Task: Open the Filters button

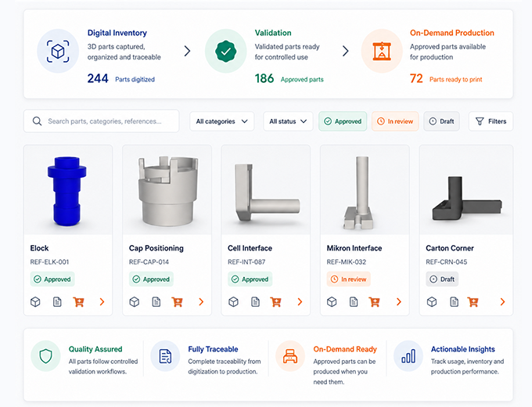Action: click(491, 121)
